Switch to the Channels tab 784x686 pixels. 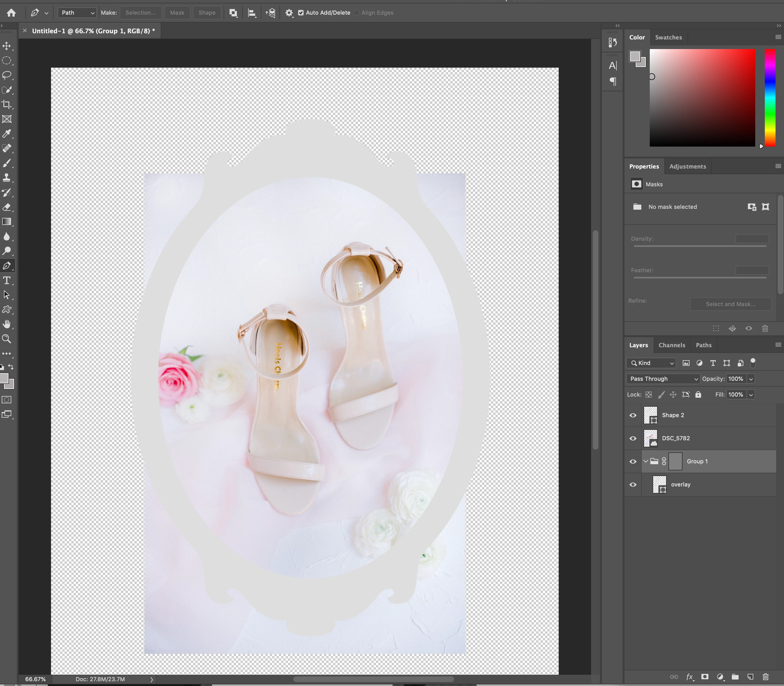tap(671, 345)
